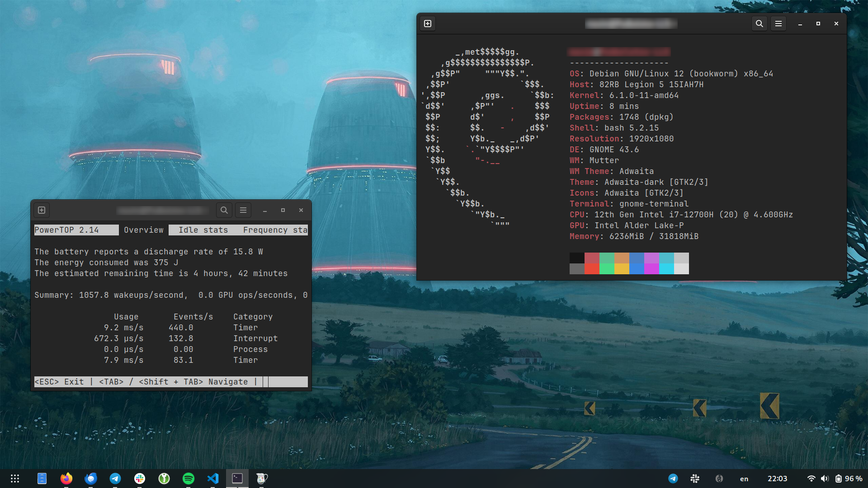Click the 'Summary: 1057.8 wakeups/second' line
The width and height of the screenshot is (868, 488).
(x=171, y=295)
